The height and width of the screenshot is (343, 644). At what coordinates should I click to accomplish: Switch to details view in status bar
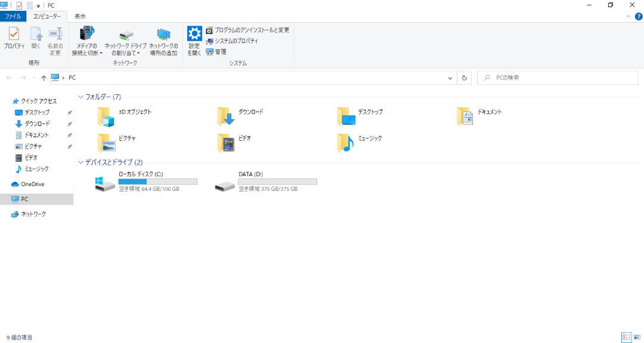[x=626, y=337]
